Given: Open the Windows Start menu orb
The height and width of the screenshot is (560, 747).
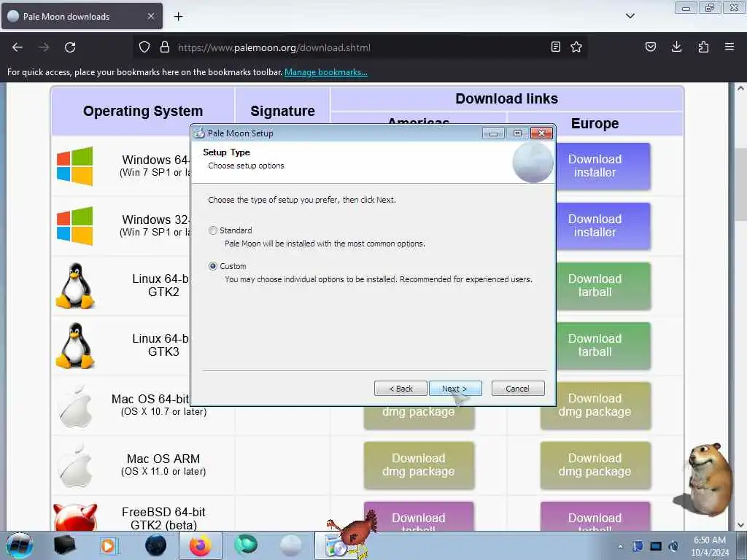Looking at the screenshot, I should 20,545.
